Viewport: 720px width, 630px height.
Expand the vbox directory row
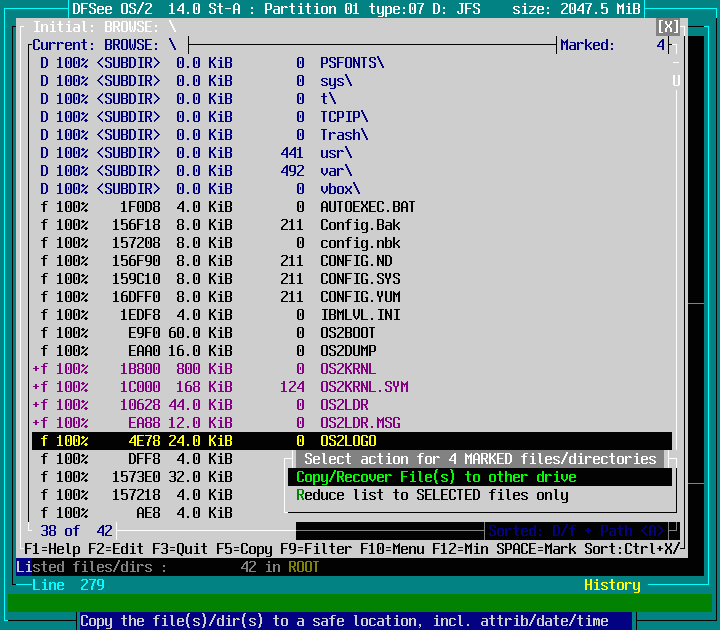(339, 189)
